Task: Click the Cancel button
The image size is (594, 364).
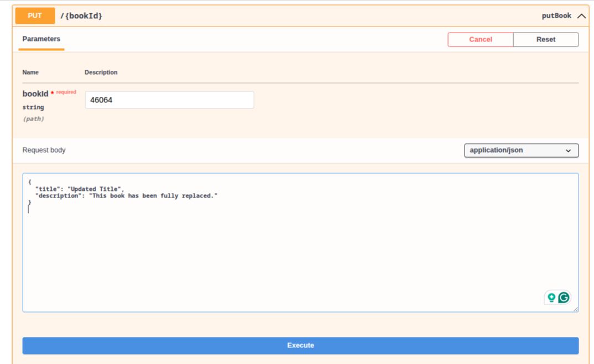Action: click(x=481, y=39)
